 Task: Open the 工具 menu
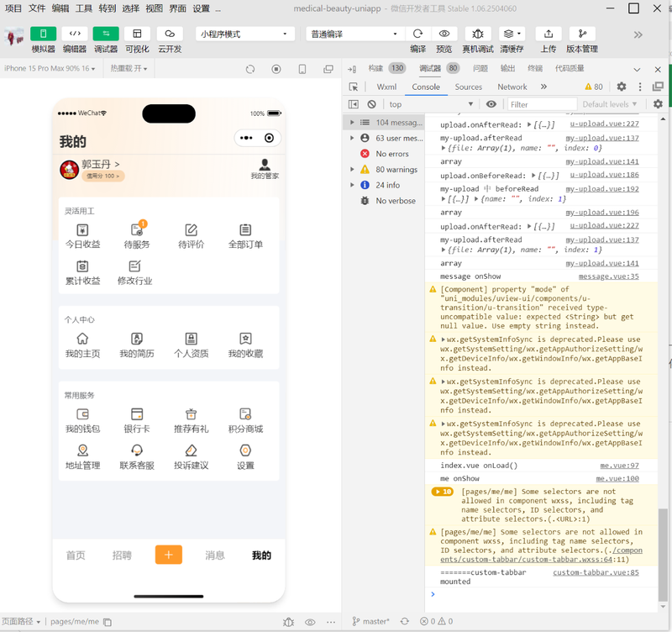pos(84,8)
